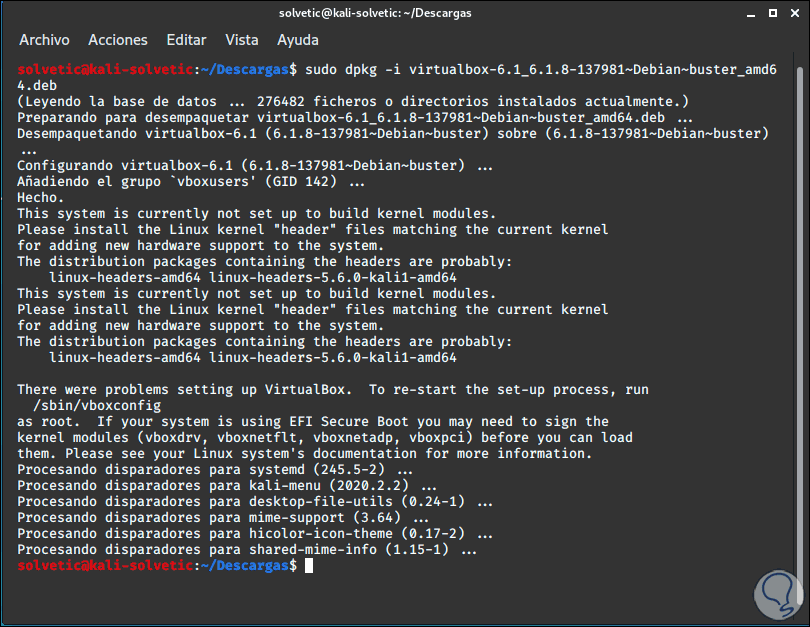Viewport: 810px width, 627px height.
Task: Click the empty terminal line after Hecho
Action: (x=400, y=373)
